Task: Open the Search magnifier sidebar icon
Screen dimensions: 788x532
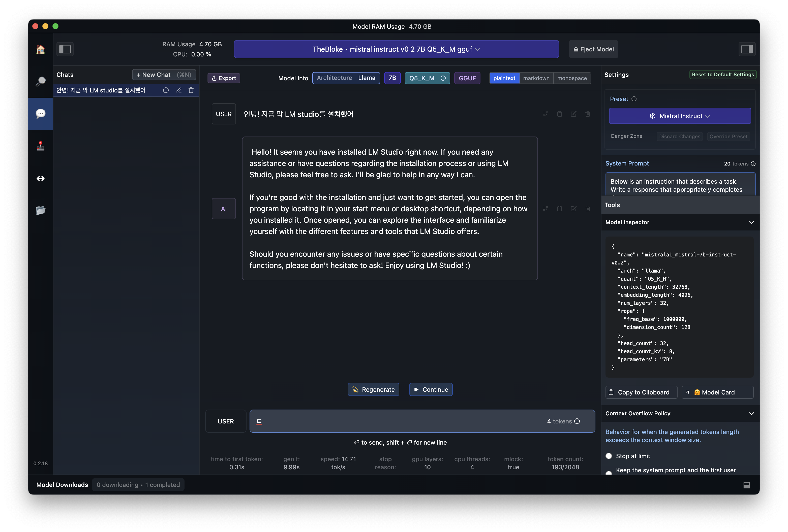Action: (x=40, y=81)
